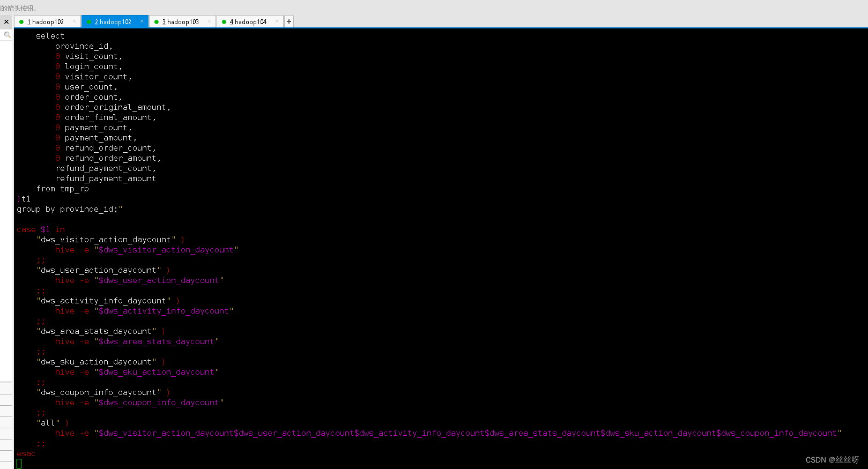Click the 'case $1 in' statement
The width and height of the screenshot is (868, 469).
coord(41,229)
